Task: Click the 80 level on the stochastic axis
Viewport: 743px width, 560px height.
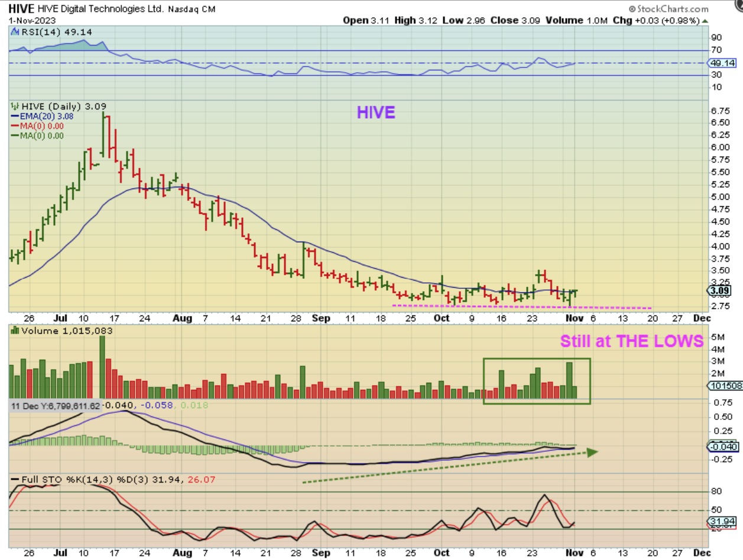Action: click(x=716, y=491)
